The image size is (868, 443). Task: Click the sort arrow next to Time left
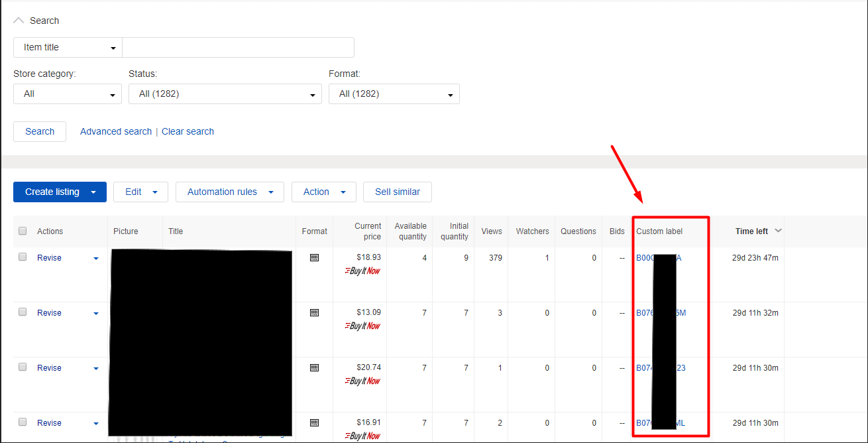779,231
